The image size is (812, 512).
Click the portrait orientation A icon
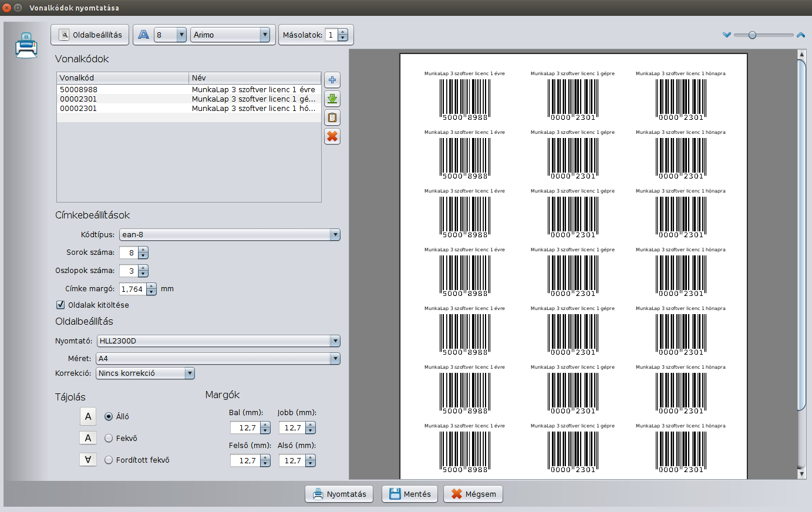(88, 416)
